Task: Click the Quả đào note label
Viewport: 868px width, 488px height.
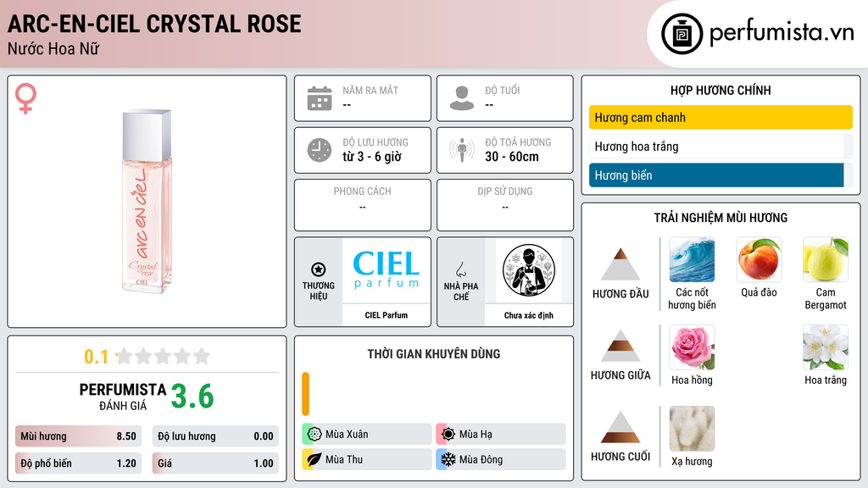Action: coord(759,292)
